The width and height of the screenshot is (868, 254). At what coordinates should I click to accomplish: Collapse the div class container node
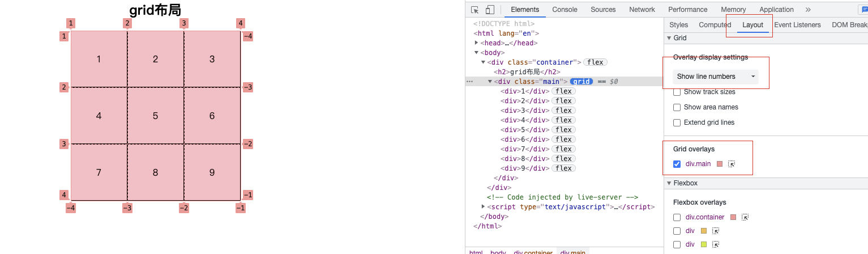(x=484, y=62)
